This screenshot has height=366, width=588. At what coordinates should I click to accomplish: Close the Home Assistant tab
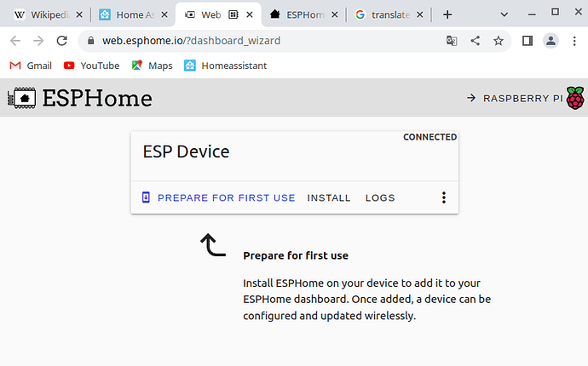164,14
